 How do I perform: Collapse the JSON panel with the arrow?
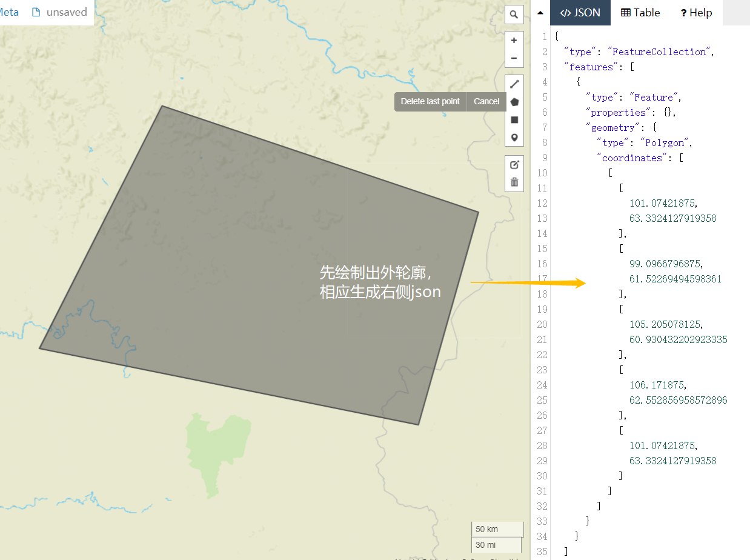540,12
